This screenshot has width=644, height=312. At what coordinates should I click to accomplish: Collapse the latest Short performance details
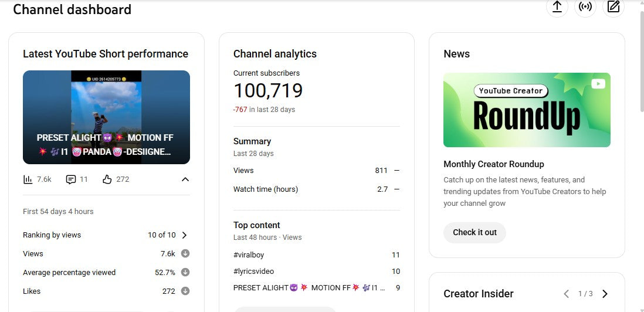coord(185,179)
